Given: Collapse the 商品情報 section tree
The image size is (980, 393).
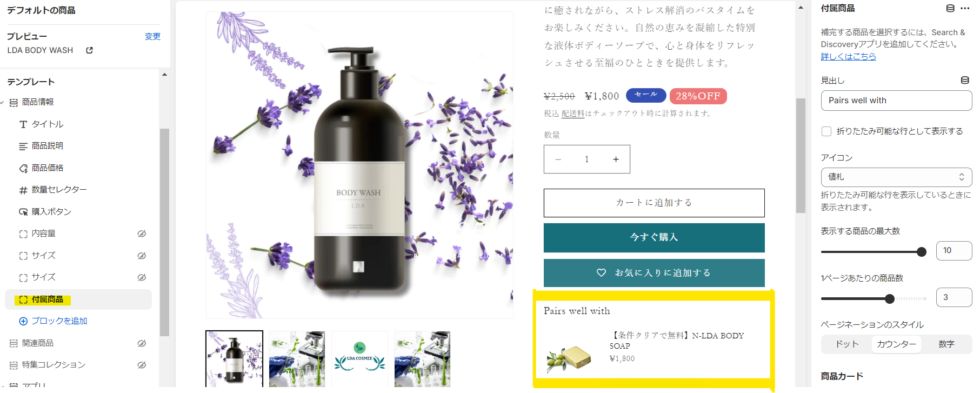Looking at the screenshot, I should tap(2, 102).
